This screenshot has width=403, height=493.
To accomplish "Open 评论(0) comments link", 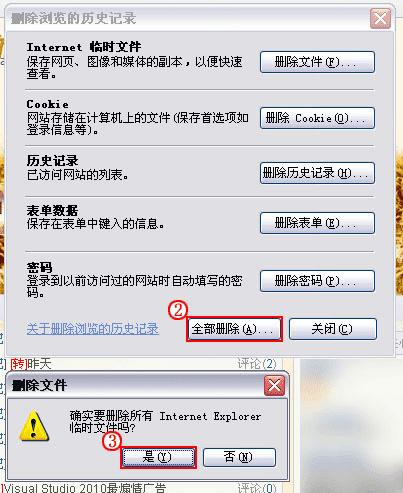I will click(257, 488).
